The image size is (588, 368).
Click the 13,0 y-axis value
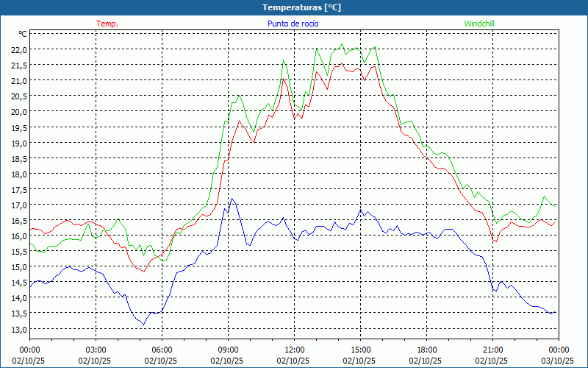coord(18,330)
